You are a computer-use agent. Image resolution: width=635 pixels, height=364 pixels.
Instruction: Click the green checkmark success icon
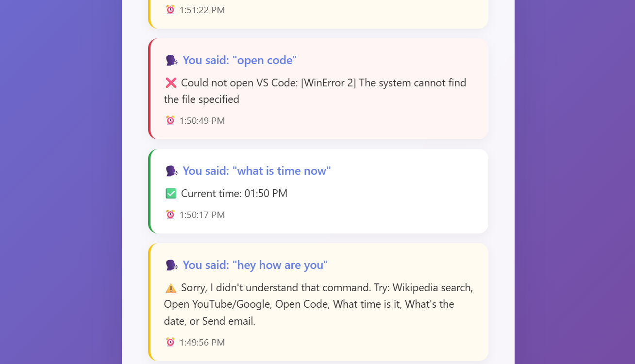click(x=171, y=194)
